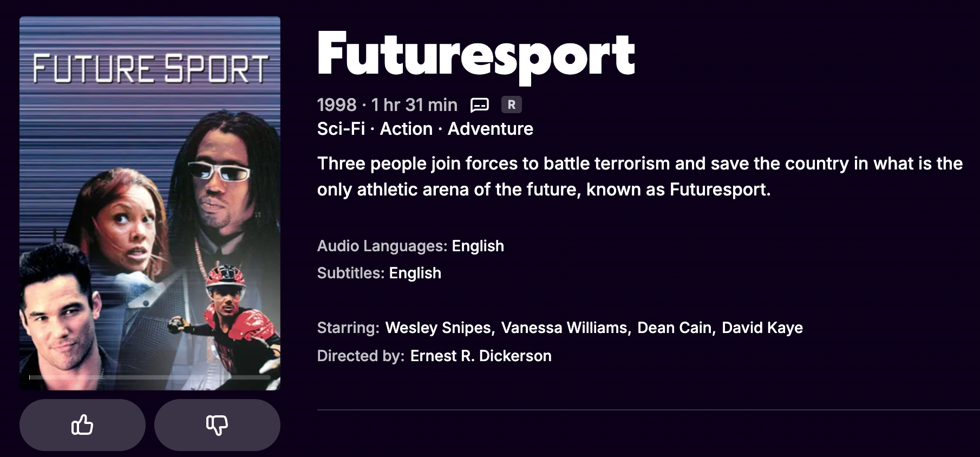Click the R rating badge
This screenshot has width=980, height=457.
coord(511,105)
